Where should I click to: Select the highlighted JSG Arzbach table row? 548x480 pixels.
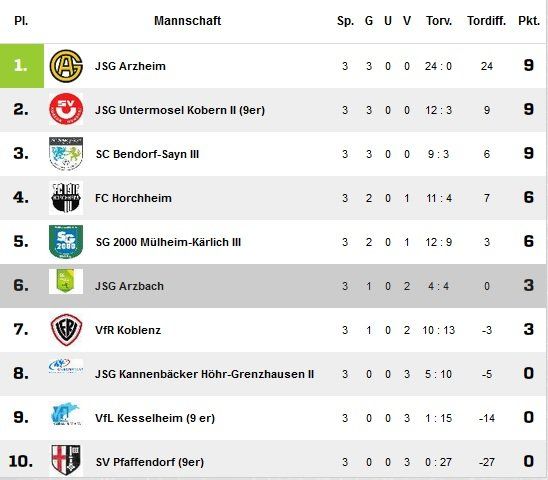pyautogui.click(x=273, y=286)
